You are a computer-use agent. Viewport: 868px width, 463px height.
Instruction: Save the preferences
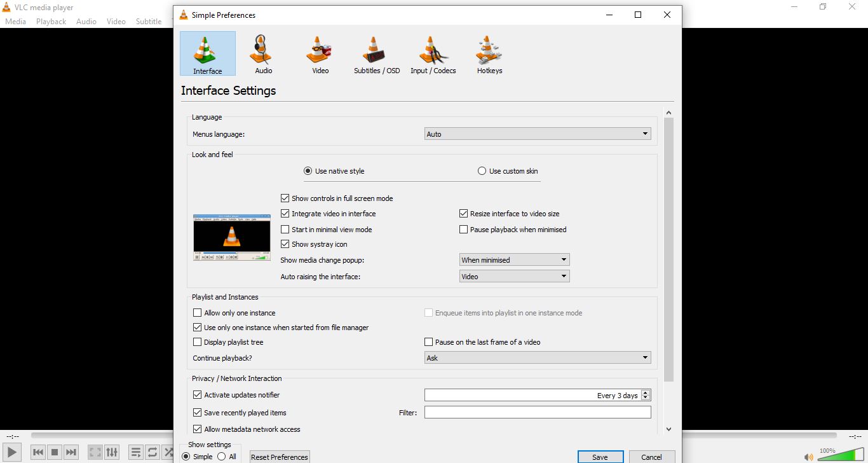600,457
